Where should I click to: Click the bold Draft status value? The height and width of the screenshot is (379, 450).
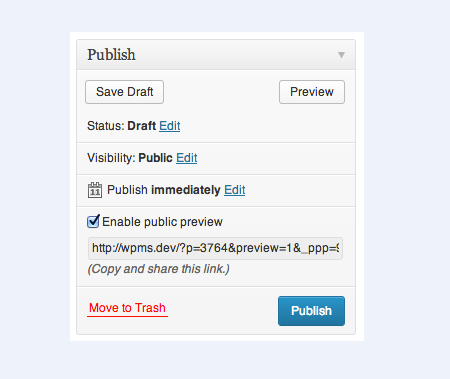click(142, 126)
